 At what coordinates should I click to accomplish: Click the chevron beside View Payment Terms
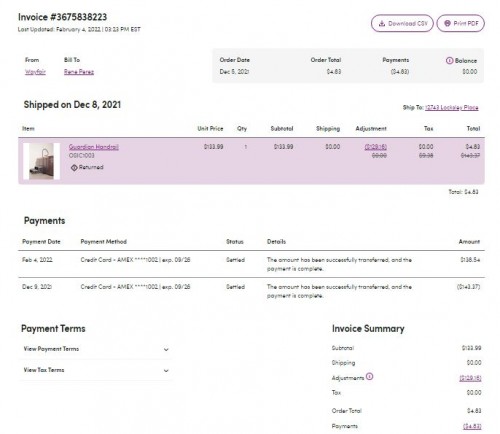click(166, 350)
